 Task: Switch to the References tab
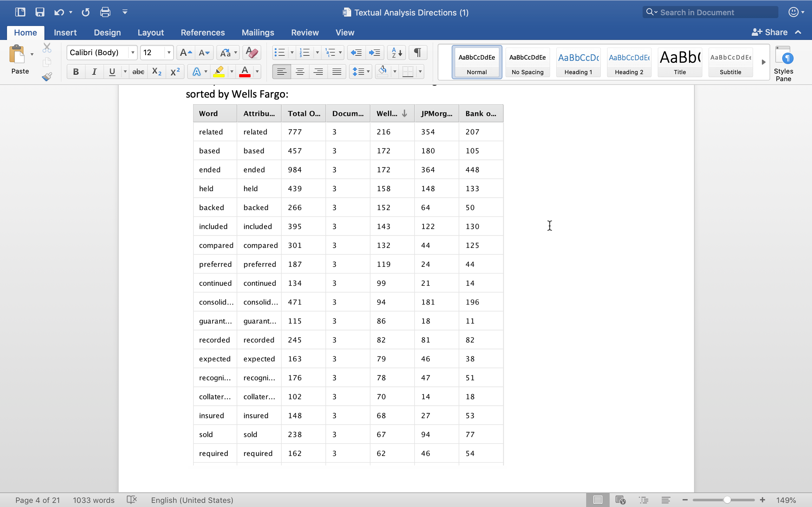click(x=203, y=32)
